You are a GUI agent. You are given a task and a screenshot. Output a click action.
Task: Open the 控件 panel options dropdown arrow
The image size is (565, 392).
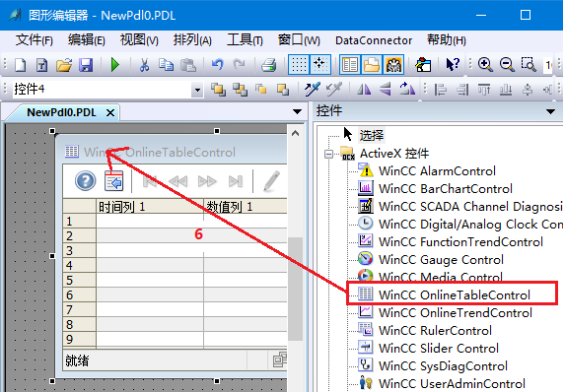550,111
